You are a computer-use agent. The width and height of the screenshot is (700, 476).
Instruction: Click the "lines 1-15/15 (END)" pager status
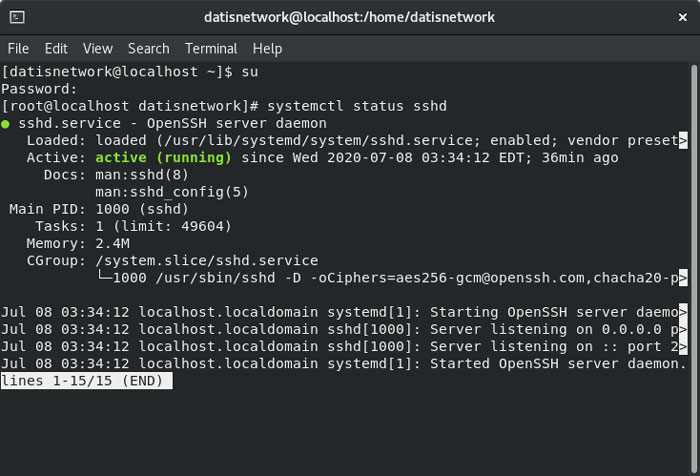tap(86, 382)
